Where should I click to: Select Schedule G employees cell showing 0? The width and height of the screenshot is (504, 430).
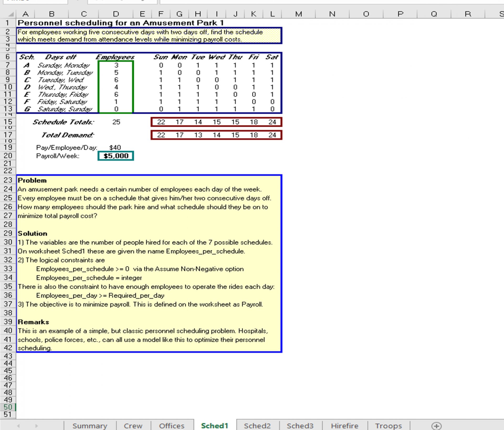pos(116,109)
